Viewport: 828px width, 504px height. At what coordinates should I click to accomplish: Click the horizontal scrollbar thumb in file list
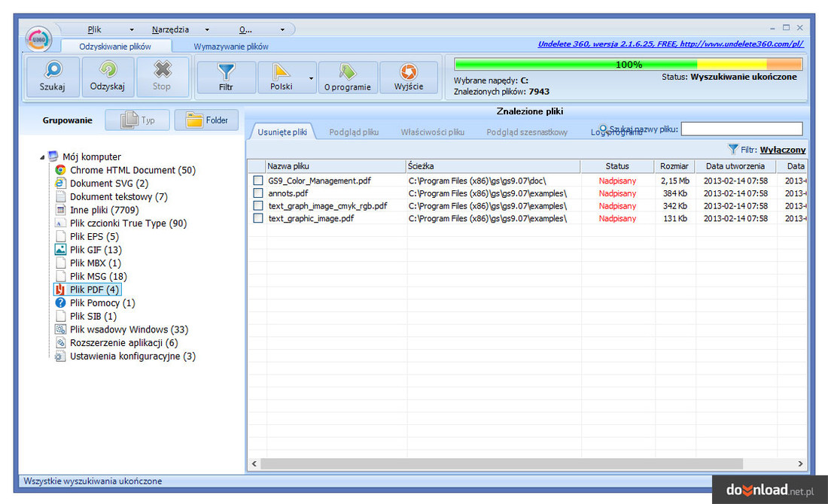pos(501,463)
